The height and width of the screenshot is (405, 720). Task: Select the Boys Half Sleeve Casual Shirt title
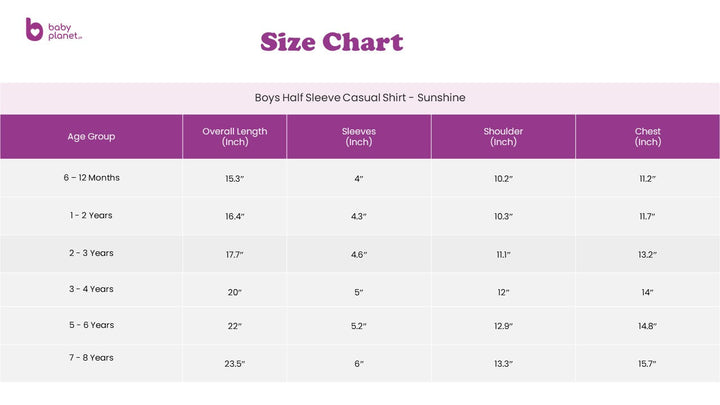coord(360,98)
